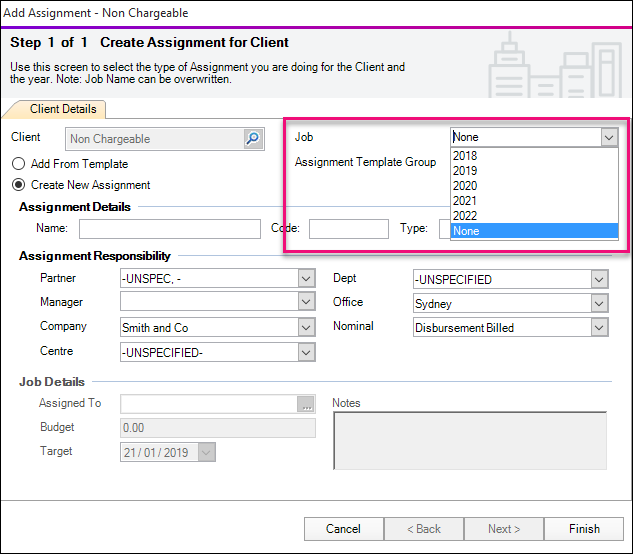
Task: Select the Create New Assignment radio option
Action: (18, 185)
